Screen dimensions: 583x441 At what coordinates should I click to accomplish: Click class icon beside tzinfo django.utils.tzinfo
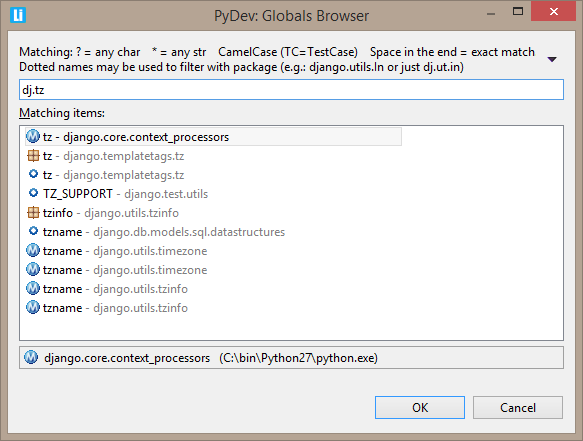(33, 213)
